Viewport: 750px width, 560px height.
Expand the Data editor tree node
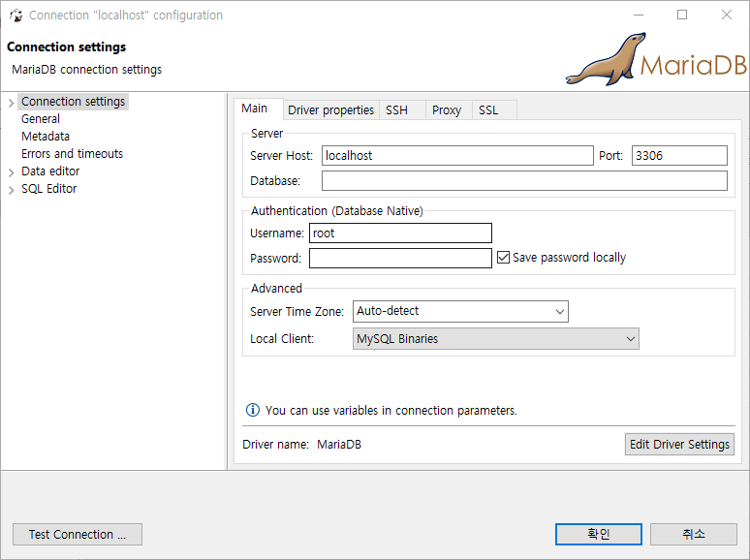(x=11, y=172)
